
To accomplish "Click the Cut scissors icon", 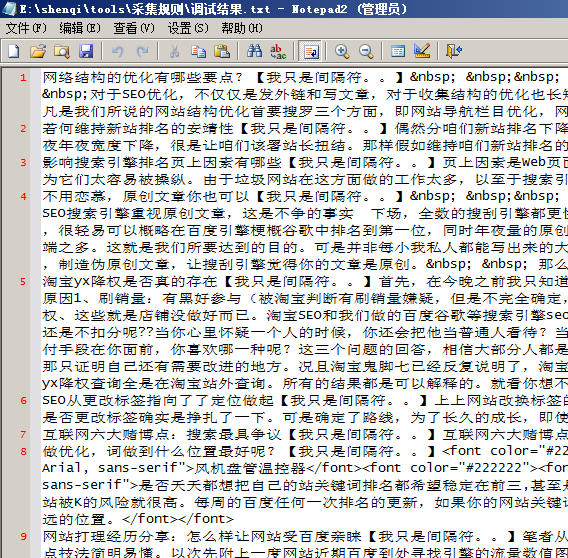I will tap(174, 51).
